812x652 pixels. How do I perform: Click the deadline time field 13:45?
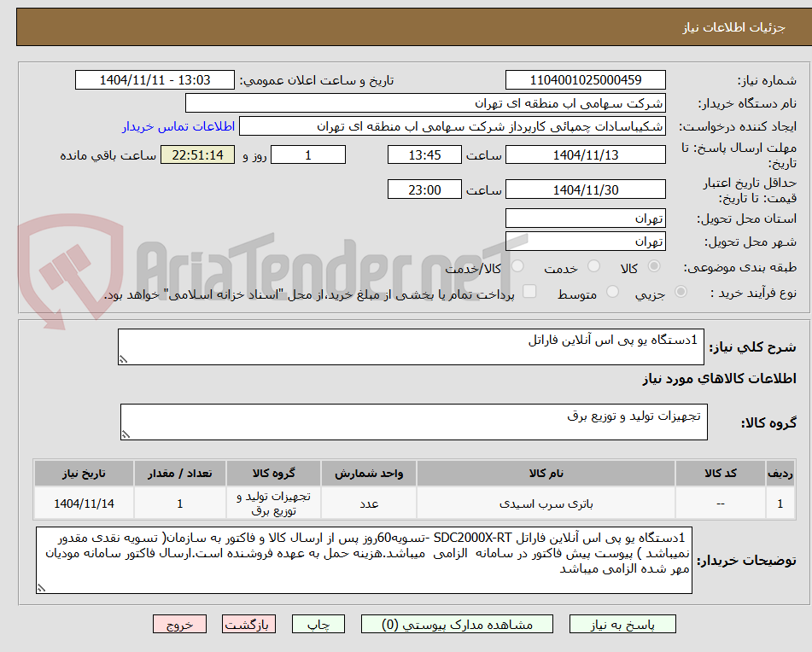pos(424,154)
